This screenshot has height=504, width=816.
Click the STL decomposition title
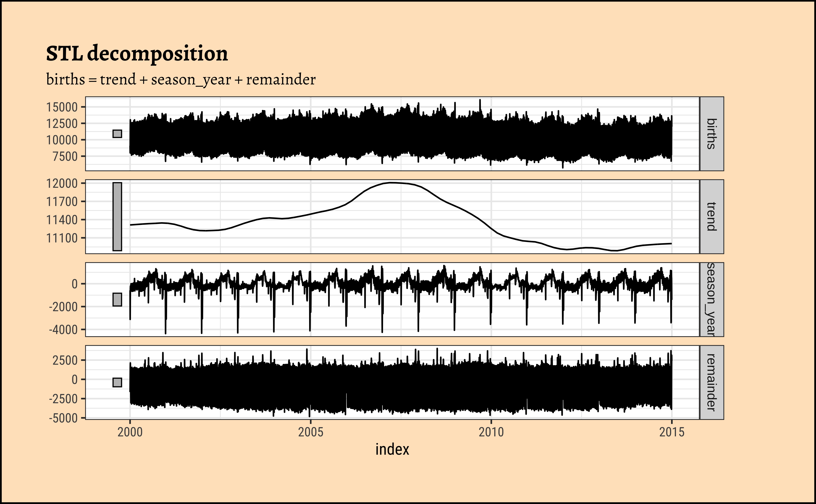(137, 53)
